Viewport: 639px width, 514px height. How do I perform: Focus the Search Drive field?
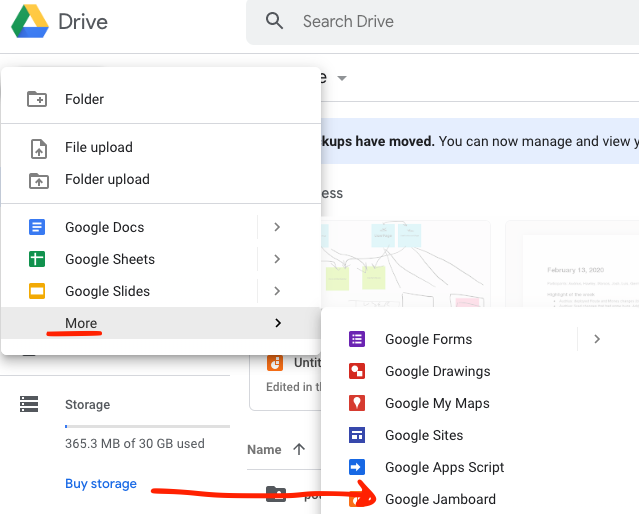click(x=442, y=22)
